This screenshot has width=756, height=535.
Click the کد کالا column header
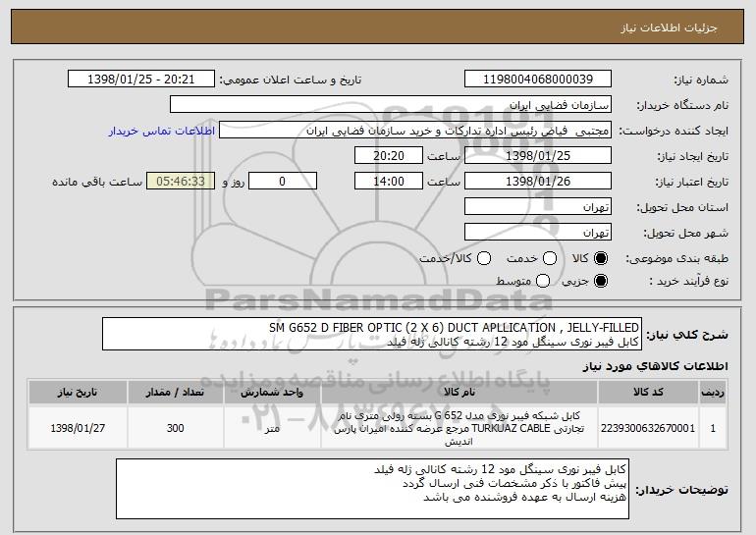pyautogui.click(x=648, y=393)
